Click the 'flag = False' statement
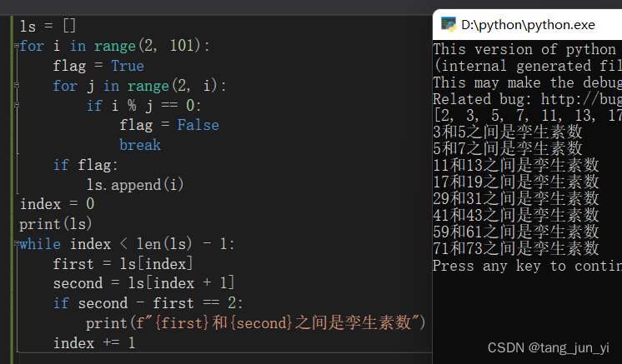Viewport: 622px width, 364px height. (169, 125)
